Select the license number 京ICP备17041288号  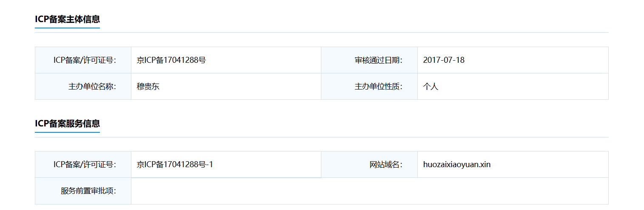click(x=171, y=60)
